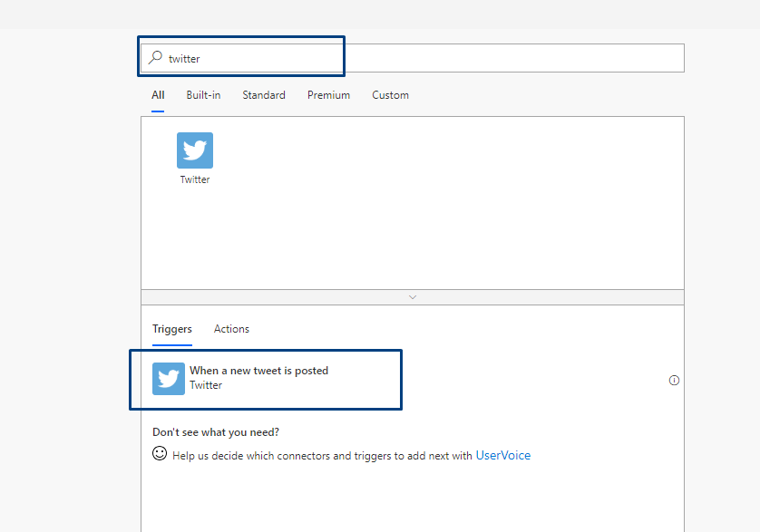Click the magnifier search icon
760x532 pixels.
155,58
